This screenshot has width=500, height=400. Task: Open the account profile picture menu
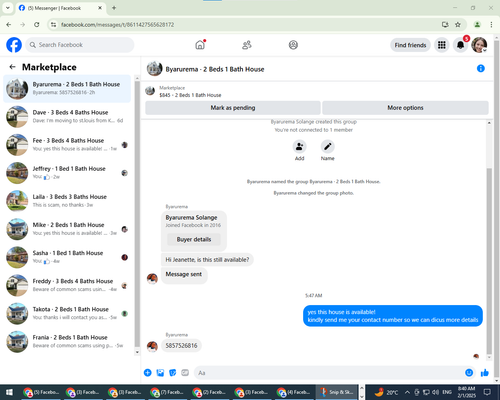tap(479, 45)
